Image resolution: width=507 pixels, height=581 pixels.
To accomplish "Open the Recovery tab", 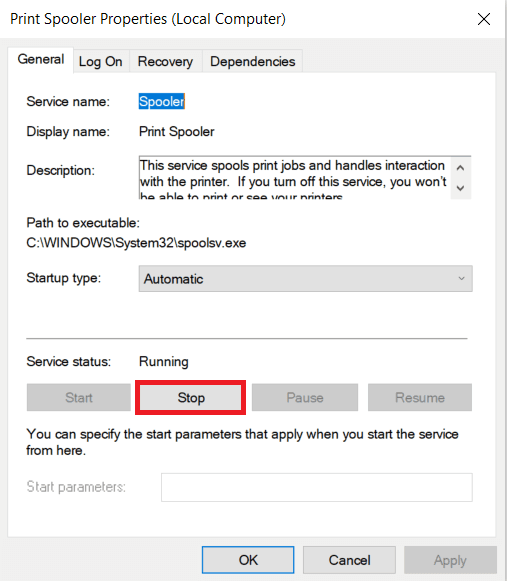I will [x=165, y=62].
